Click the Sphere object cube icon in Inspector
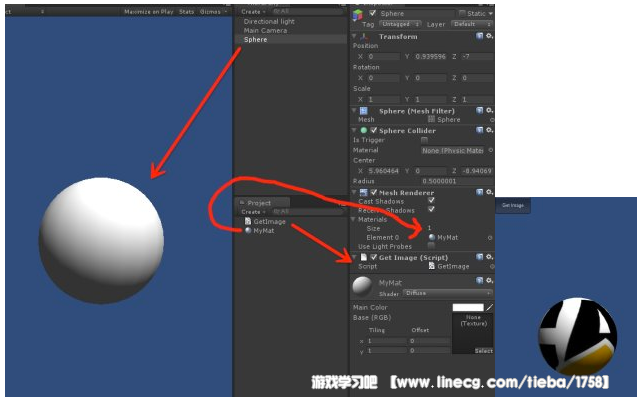 point(358,15)
